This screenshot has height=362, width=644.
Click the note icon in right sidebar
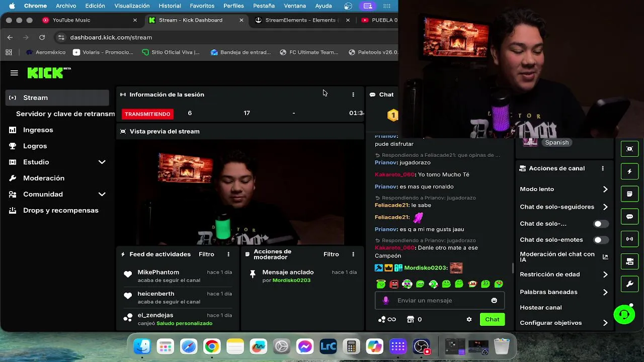tap(630, 194)
